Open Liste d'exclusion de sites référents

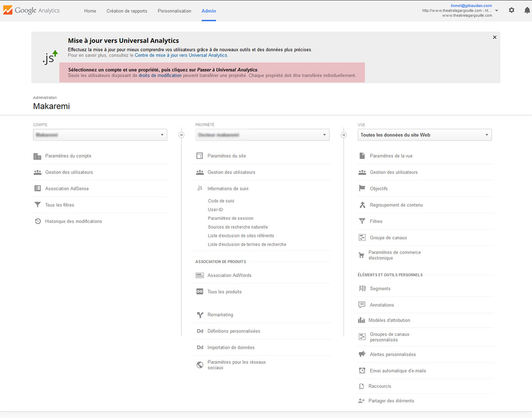point(241,236)
